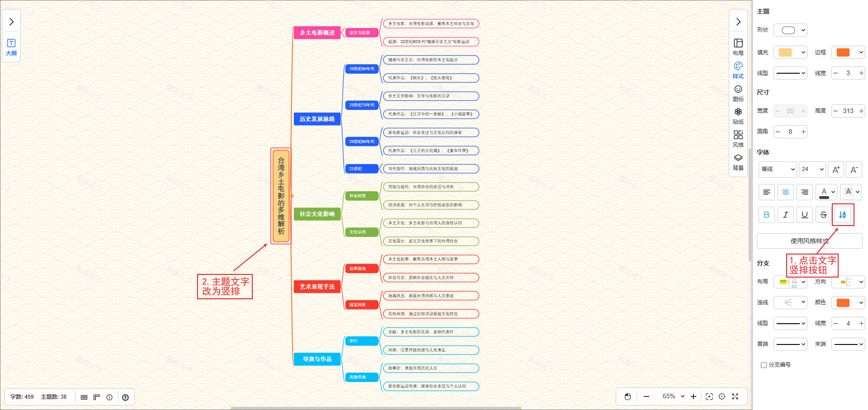The width and height of the screenshot is (868, 410).
Task: Enable the branch numbering (分支编号) checkbox
Action: click(764, 365)
